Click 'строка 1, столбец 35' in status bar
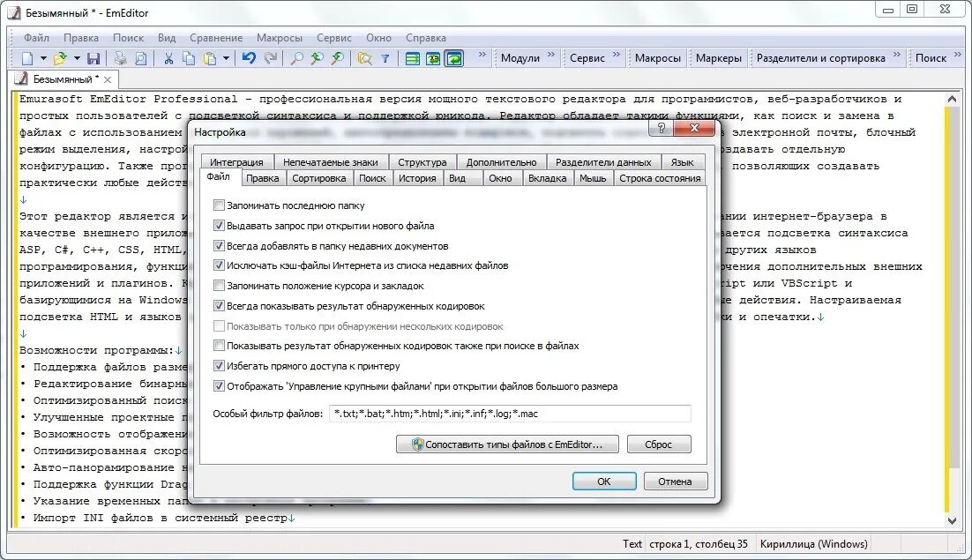Screen dimensions: 972x560 coord(699,544)
